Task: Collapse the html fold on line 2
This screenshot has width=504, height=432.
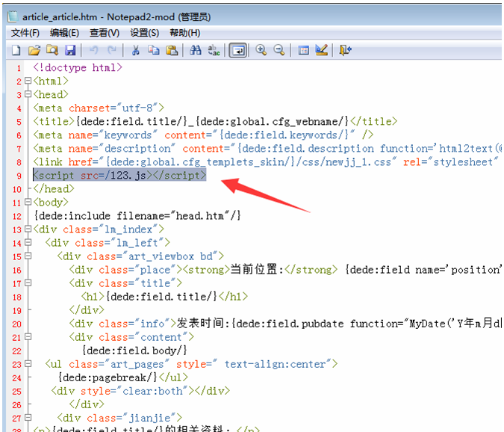Action: click(x=28, y=81)
